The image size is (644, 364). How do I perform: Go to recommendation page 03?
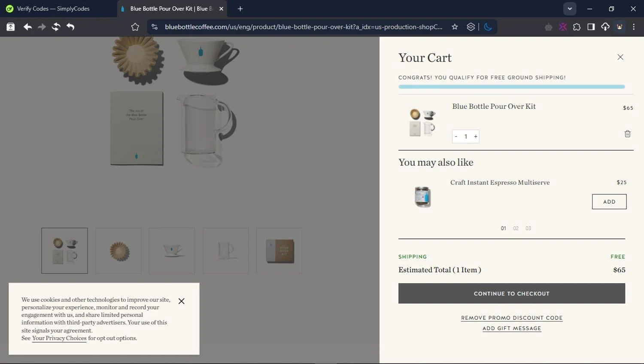click(x=528, y=228)
